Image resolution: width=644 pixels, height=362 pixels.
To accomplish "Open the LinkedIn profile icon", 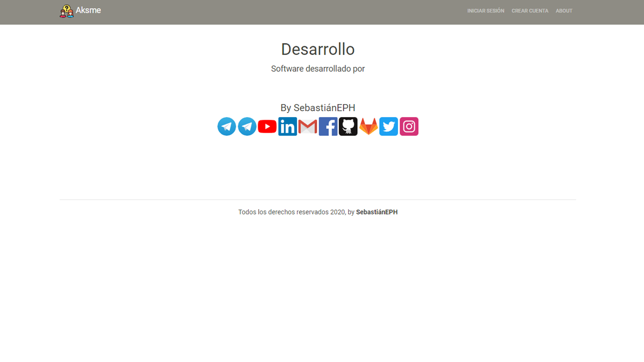I will click(288, 126).
